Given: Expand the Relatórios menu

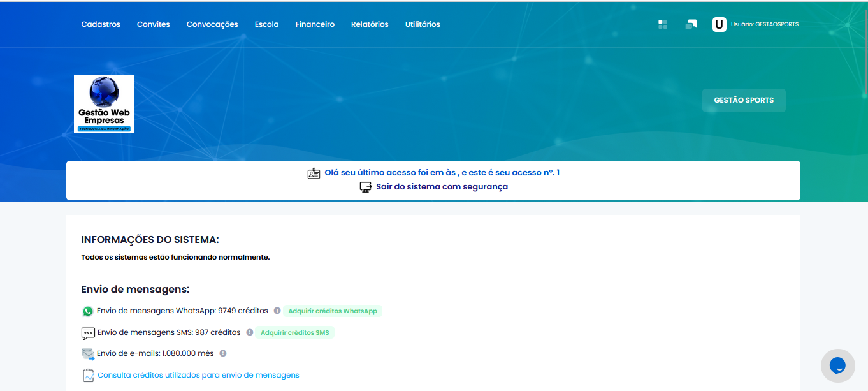Looking at the screenshot, I should (370, 24).
